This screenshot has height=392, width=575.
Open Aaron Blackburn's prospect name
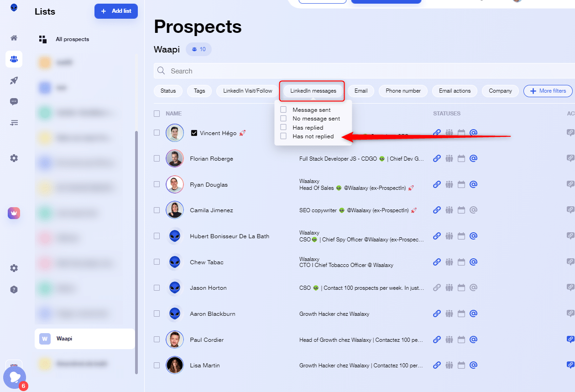(x=214, y=314)
